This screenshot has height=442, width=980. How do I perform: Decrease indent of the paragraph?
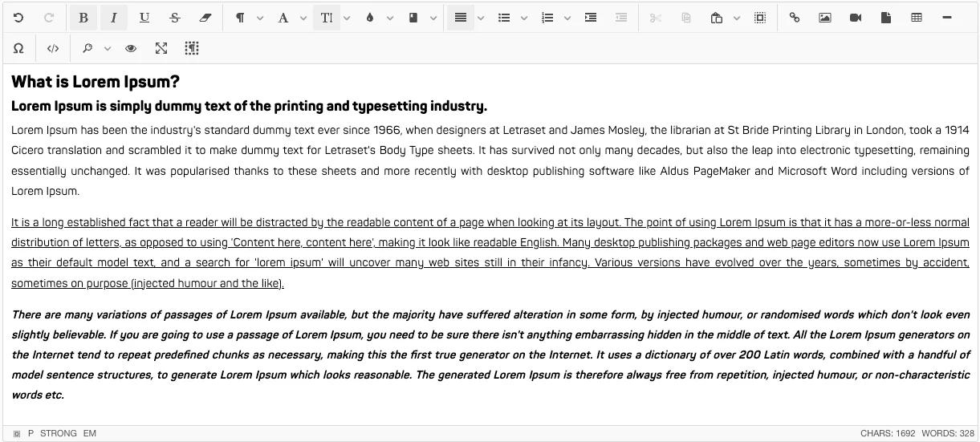621,18
